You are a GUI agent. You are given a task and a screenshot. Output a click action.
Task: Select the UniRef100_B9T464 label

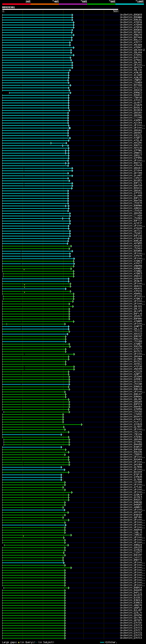click(x=131, y=37)
